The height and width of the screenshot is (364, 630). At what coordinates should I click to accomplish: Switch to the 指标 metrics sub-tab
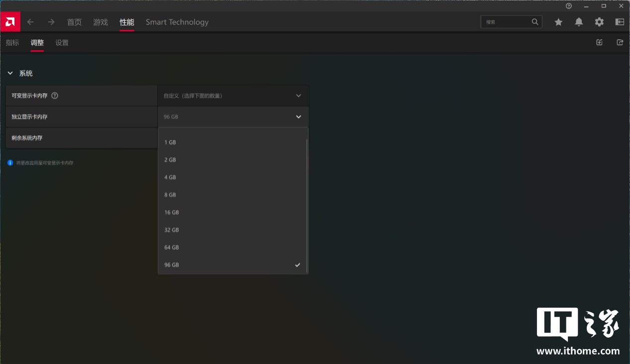pos(12,43)
